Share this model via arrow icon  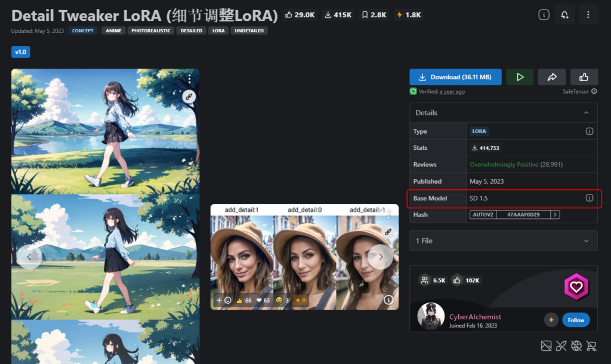point(552,77)
